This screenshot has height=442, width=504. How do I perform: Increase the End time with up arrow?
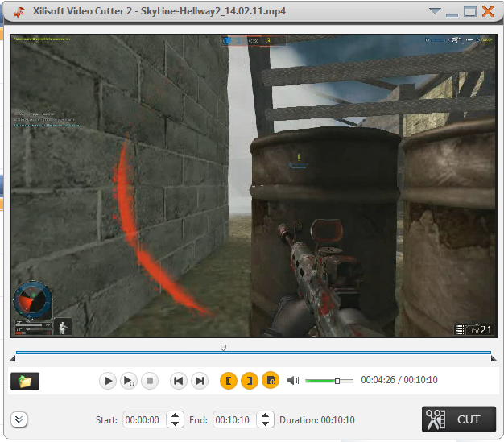pos(265,415)
